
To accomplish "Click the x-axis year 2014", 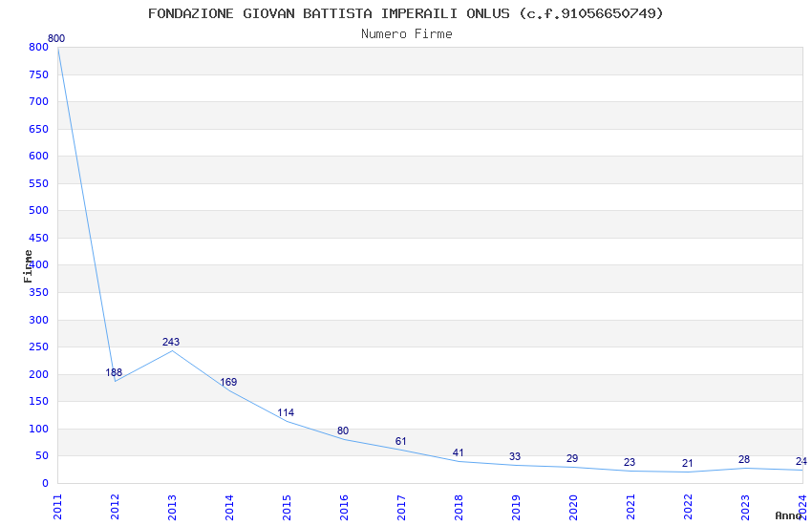I will click(x=229, y=507).
